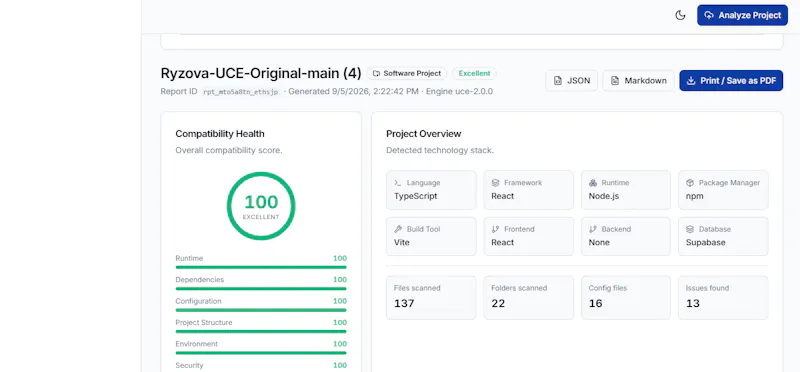Click the Node.js runtime value
800x372 pixels.
(x=604, y=196)
